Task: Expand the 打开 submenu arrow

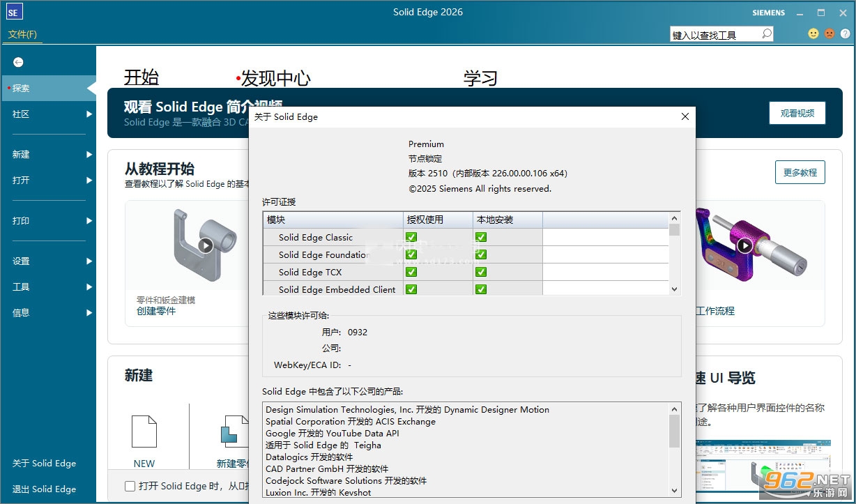Action: pyautogui.click(x=89, y=180)
